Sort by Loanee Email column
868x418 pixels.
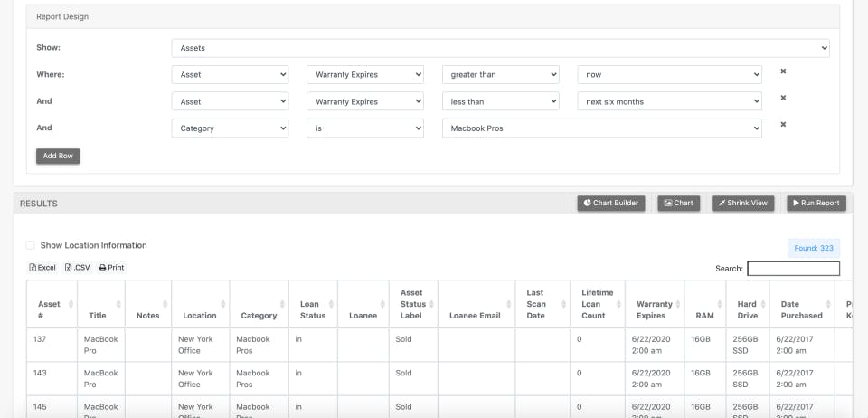tap(476, 304)
